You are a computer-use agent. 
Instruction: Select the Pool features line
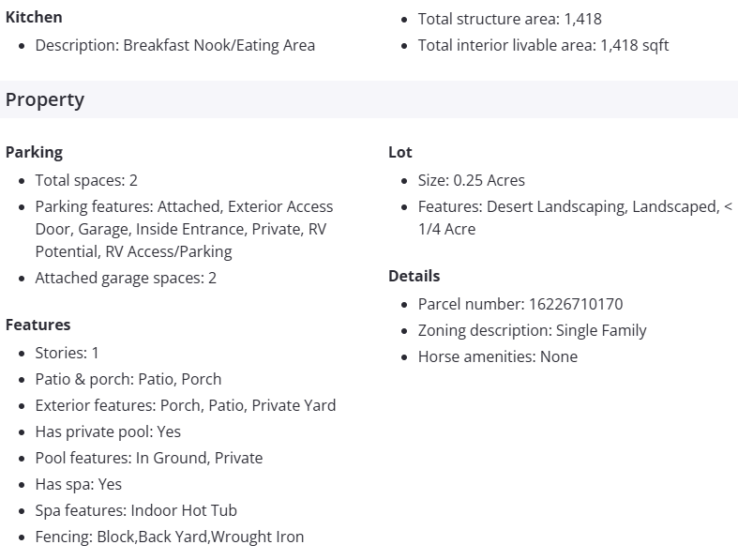tap(148, 458)
